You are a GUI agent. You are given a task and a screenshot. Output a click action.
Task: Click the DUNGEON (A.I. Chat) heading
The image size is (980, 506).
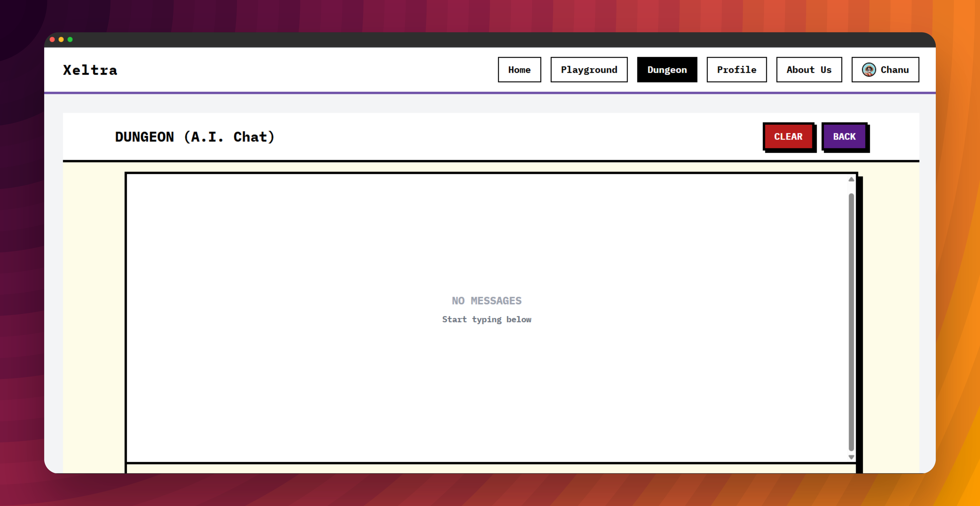pyautogui.click(x=194, y=137)
